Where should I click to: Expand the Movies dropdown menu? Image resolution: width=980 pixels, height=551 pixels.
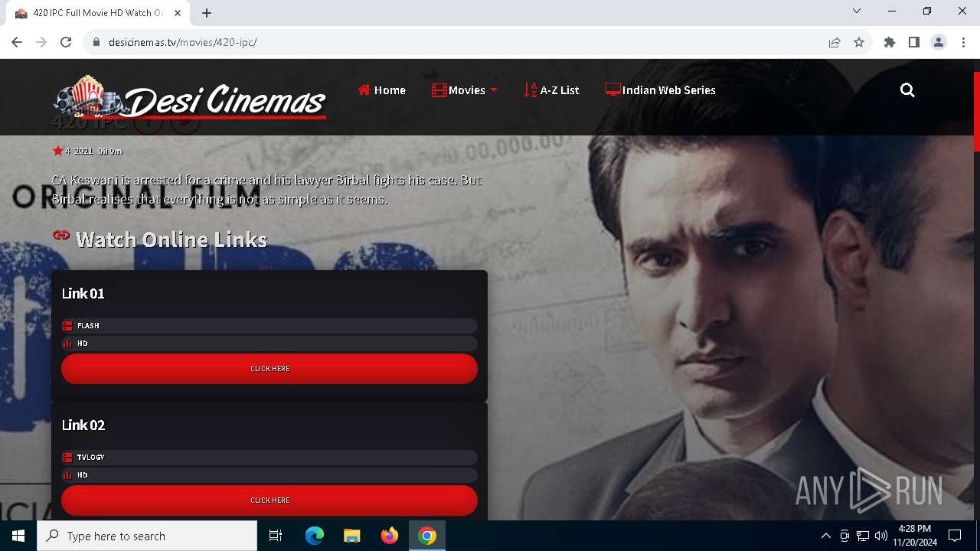coord(464,90)
